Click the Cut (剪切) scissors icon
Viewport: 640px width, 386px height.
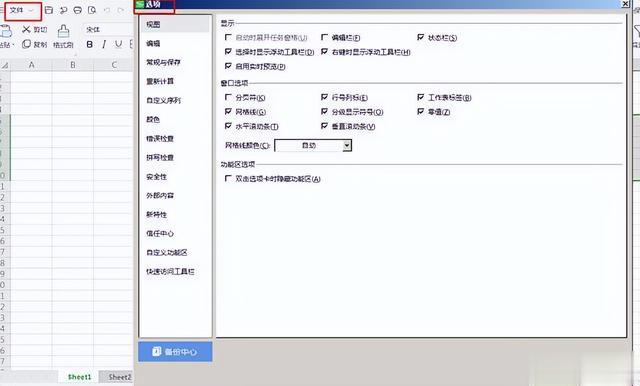tap(27, 29)
